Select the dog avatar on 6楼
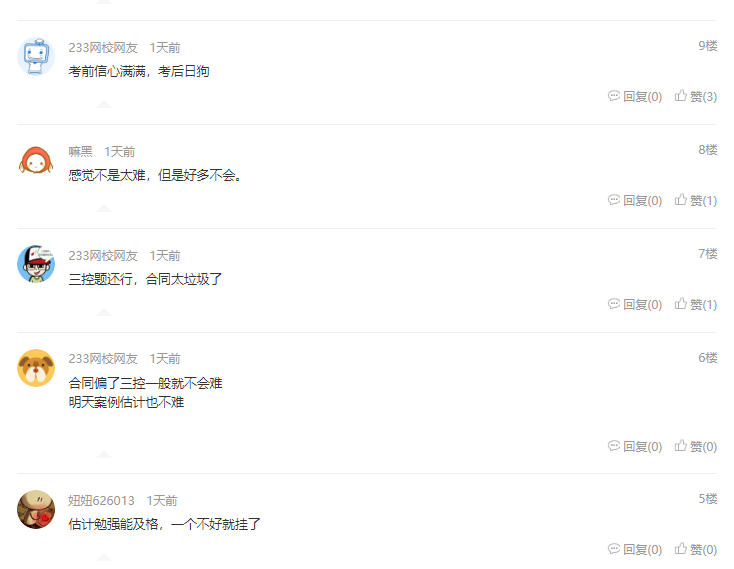Screen dimensions: 734x569 tap(36, 368)
